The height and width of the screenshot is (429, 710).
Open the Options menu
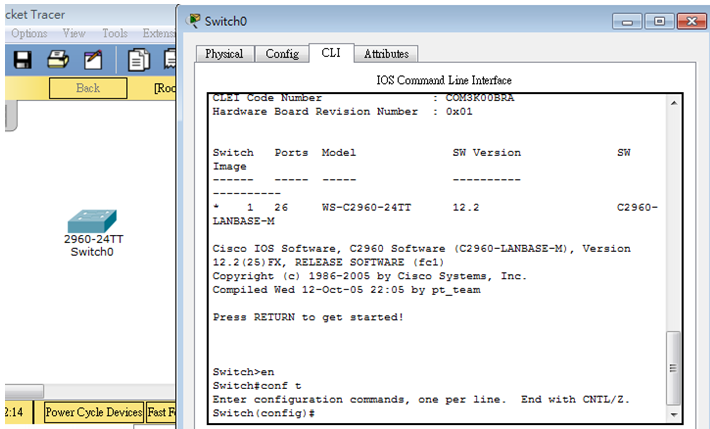point(29,33)
